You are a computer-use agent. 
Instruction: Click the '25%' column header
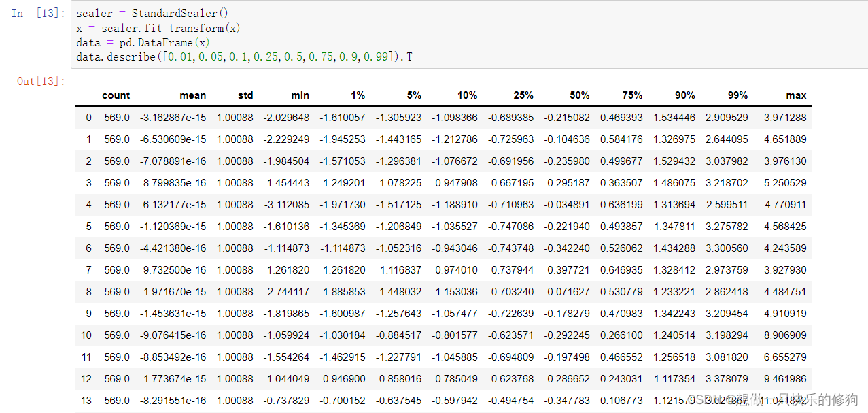coord(523,95)
